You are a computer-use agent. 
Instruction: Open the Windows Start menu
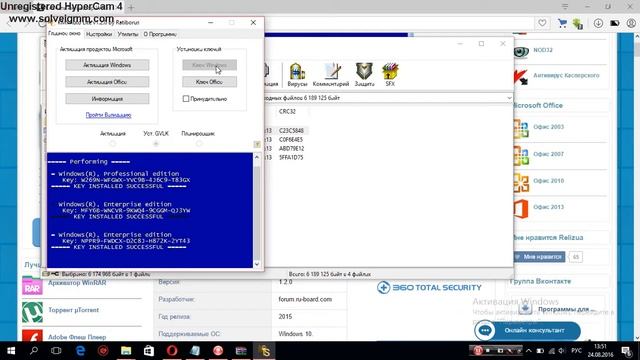(11, 351)
